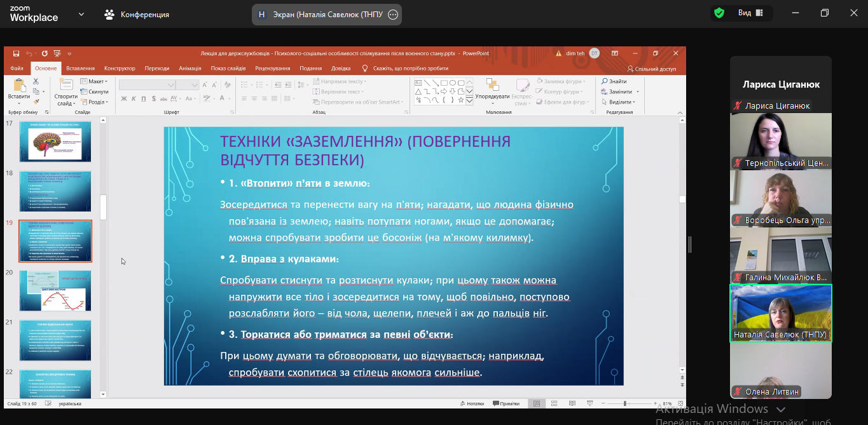868x425 pixels.
Task: Click Спільний доступ share button
Action: coord(652,69)
